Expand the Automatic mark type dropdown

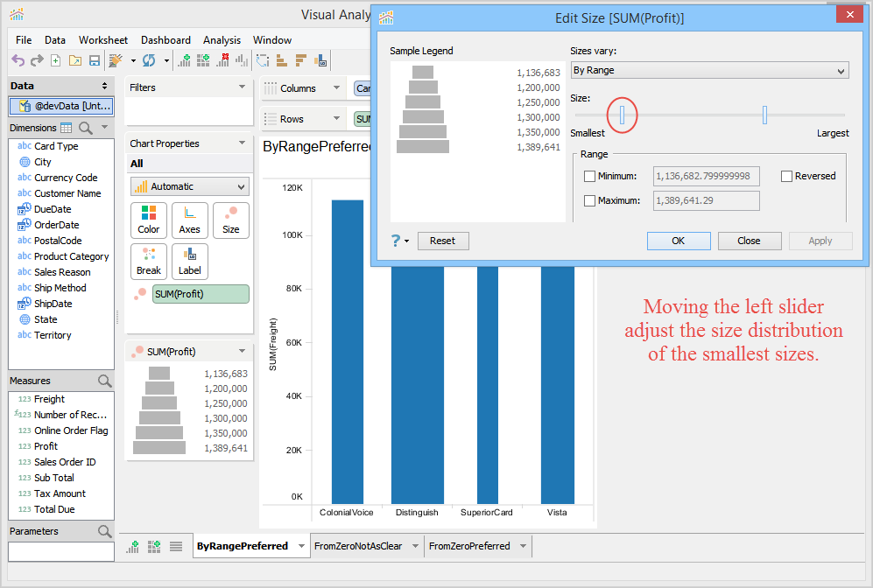point(190,186)
